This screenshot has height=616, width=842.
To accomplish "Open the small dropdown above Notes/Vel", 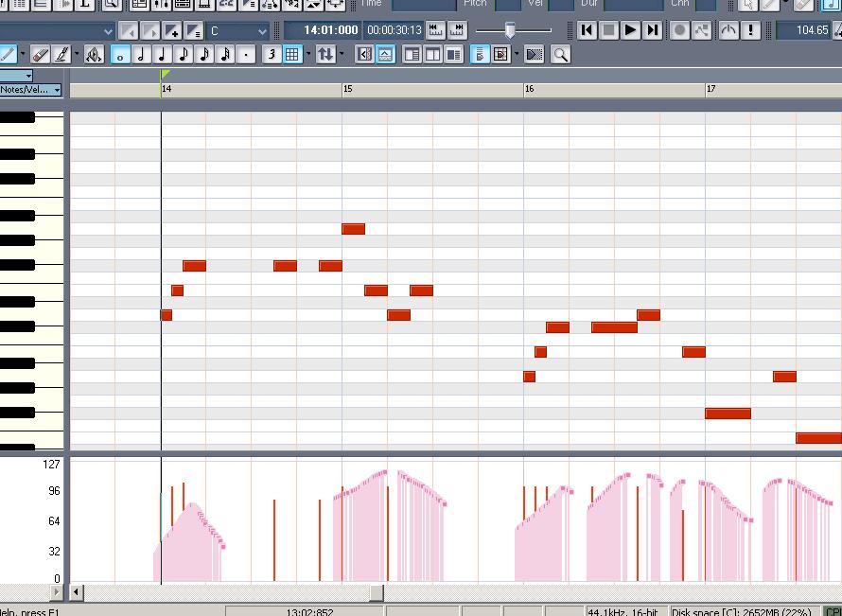I will pyautogui.click(x=17, y=76).
